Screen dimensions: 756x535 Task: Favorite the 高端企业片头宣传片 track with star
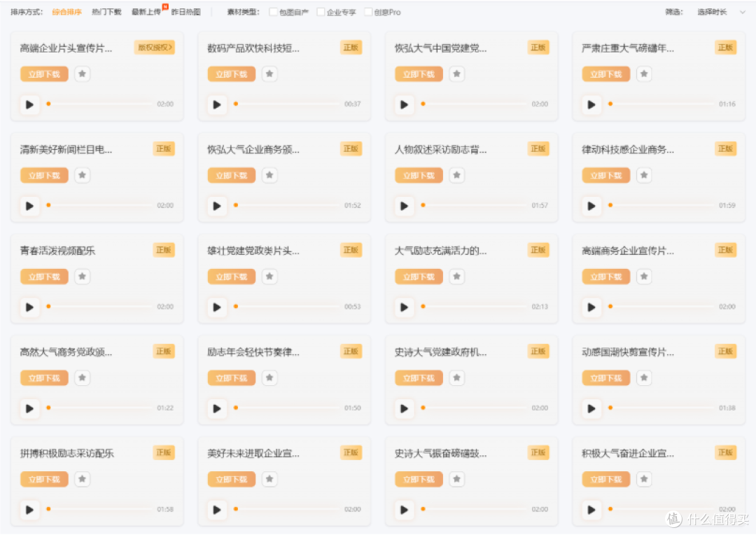(83, 74)
